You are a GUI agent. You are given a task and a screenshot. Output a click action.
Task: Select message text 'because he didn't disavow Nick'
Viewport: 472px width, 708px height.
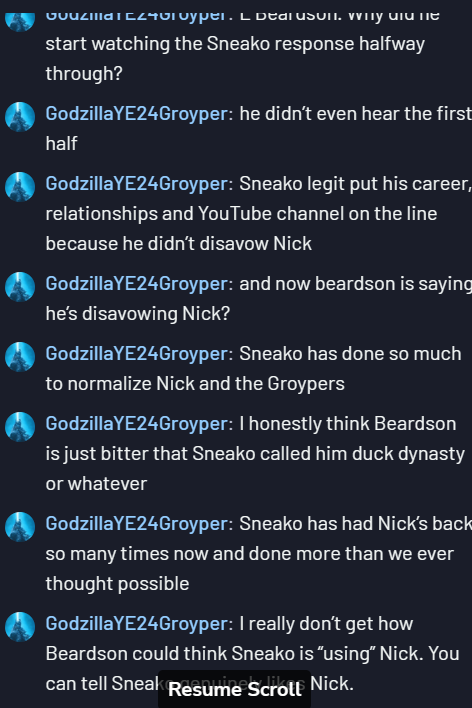(178, 244)
